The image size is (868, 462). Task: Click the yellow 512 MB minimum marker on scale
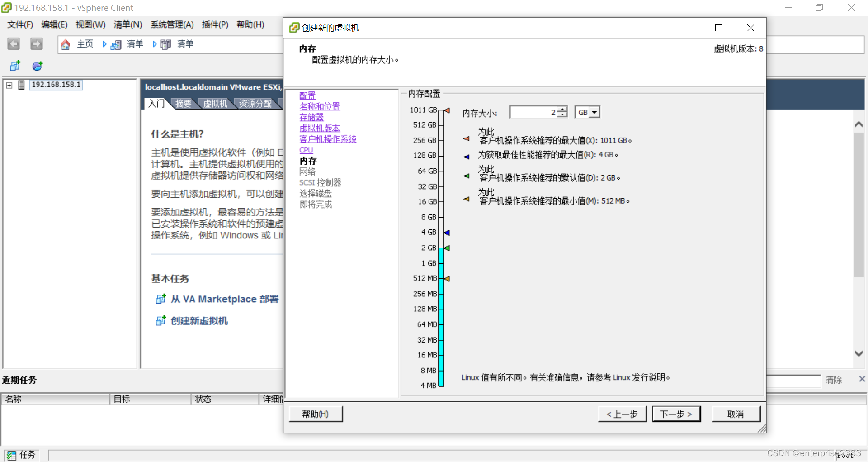[x=447, y=279]
